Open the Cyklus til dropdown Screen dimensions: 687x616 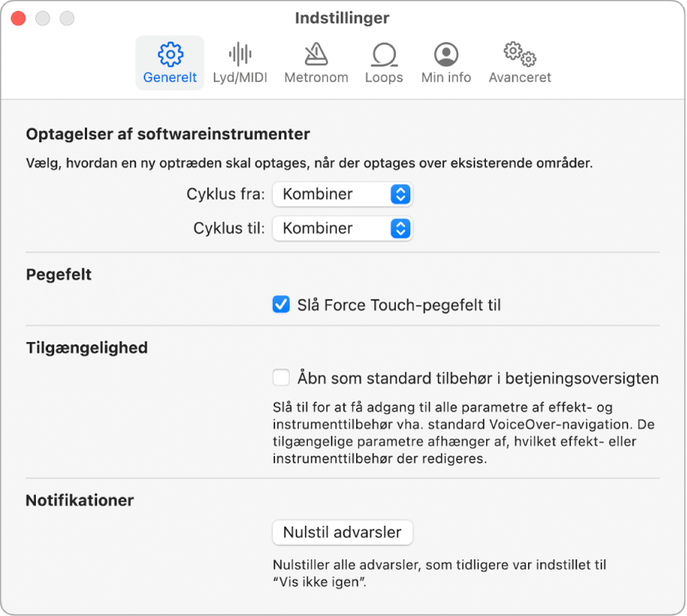click(x=342, y=229)
